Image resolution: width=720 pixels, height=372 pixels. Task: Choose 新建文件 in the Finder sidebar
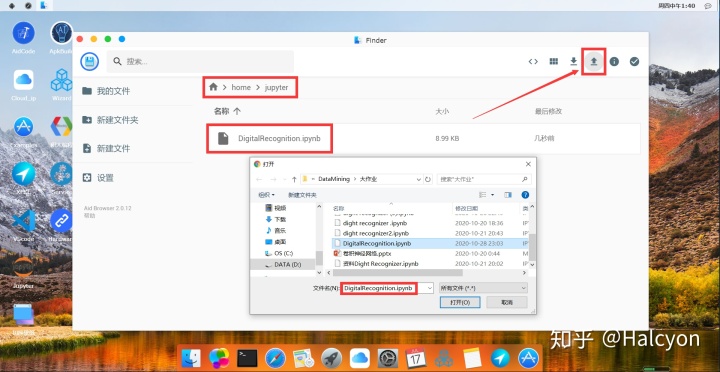coord(106,148)
